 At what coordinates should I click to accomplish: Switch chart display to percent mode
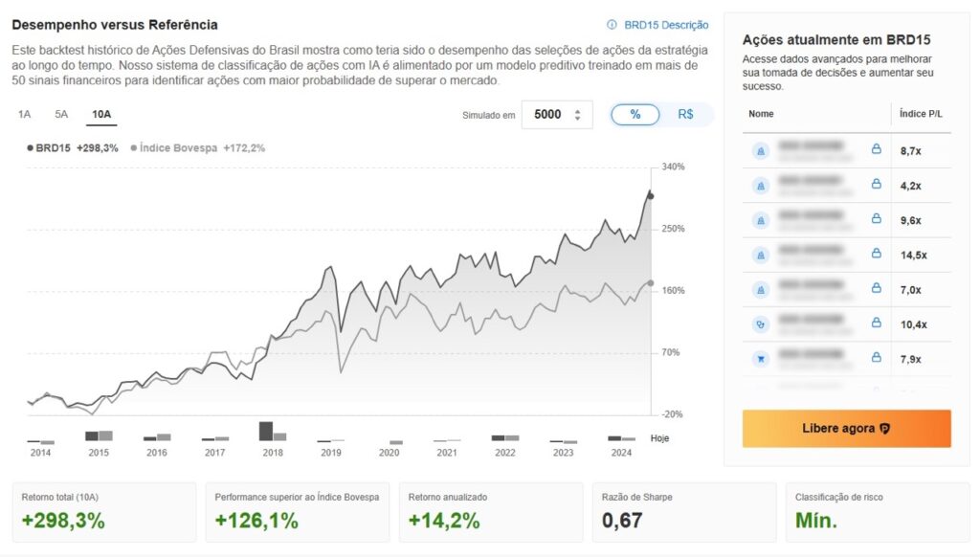pyautogui.click(x=635, y=115)
